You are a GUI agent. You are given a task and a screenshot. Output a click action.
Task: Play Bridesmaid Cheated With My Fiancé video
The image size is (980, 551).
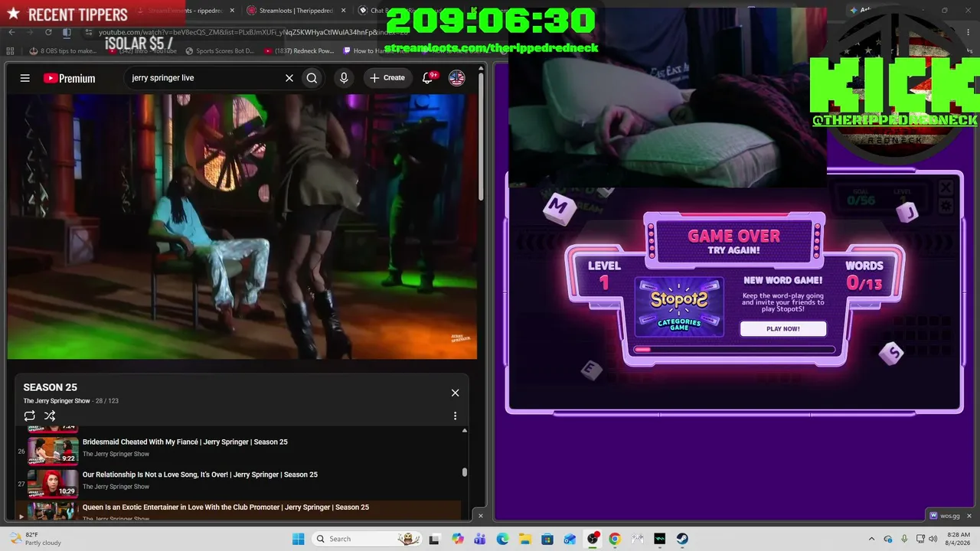pos(185,442)
